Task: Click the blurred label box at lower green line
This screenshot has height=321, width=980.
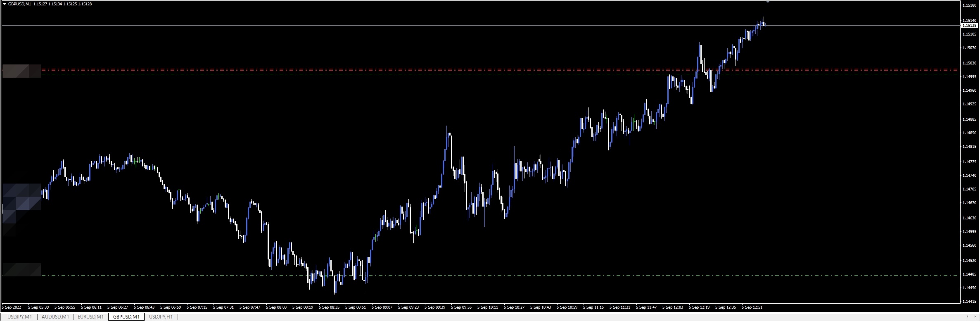Action: pos(21,269)
